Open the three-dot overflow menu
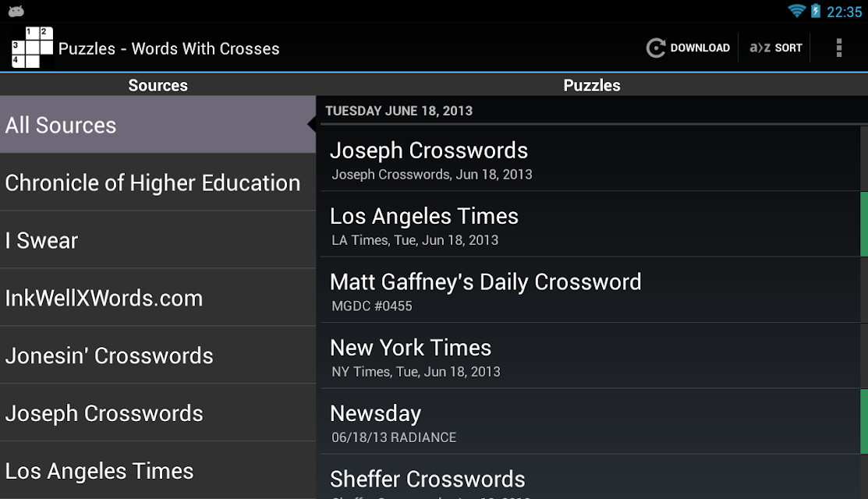The width and height of the screenshot is (868, 499). (x=838, y=48)
